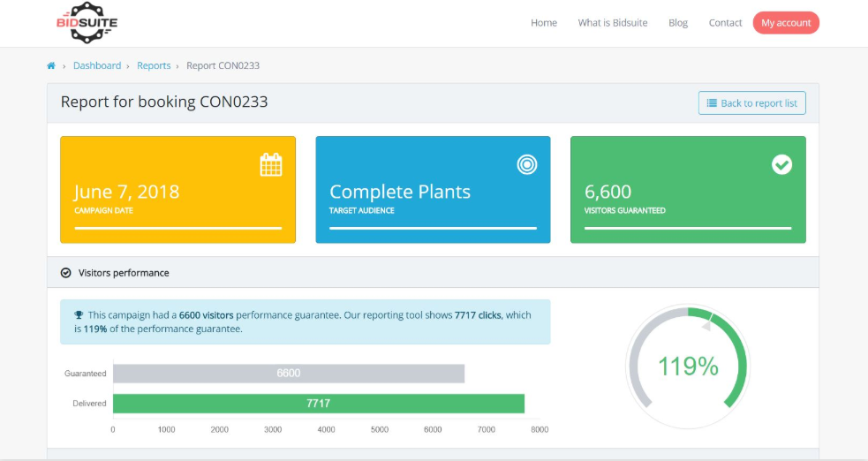Click the Bidsuite logo
Screen dimensions: 868x461
click(x=87, y=23)
